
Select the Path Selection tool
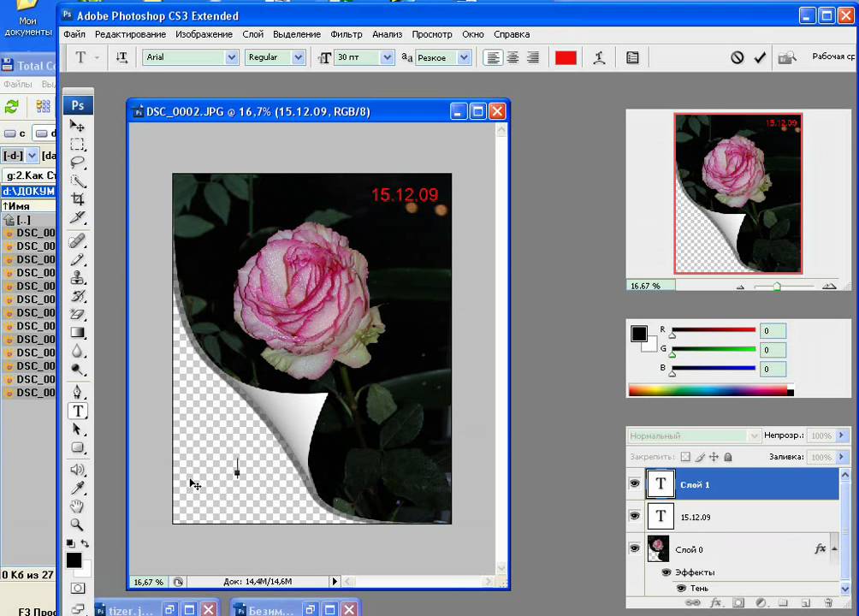click(77, 429)
